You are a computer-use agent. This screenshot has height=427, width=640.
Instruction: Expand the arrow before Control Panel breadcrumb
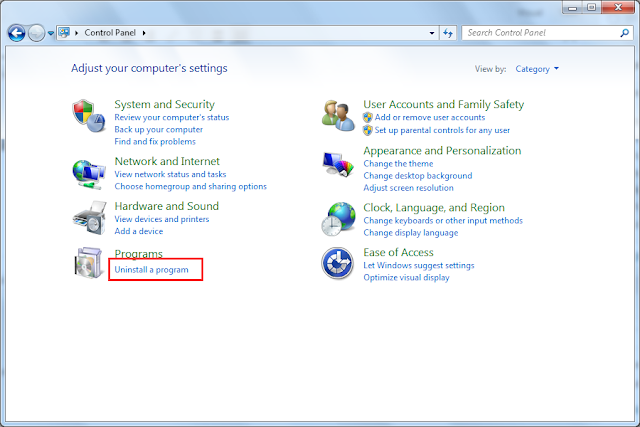point(76,33)
